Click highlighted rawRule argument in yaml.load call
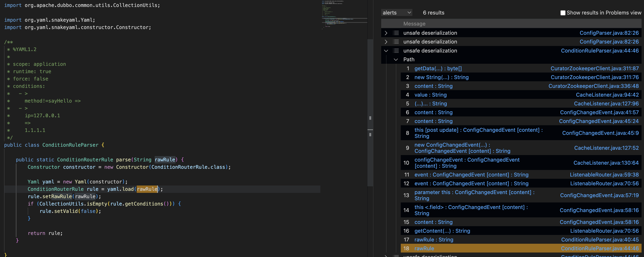Screen dimensions: 644x257 coord(147,189)
